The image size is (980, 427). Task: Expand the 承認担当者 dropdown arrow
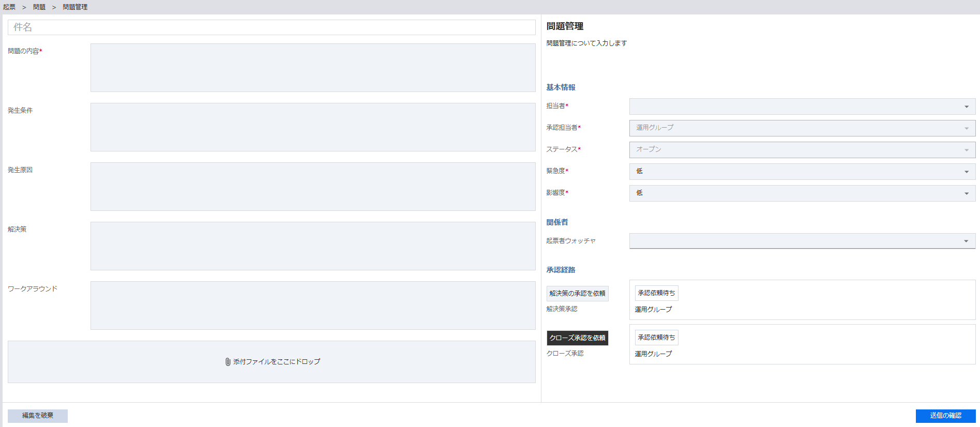pyautogui.click(x=966, y=128)
